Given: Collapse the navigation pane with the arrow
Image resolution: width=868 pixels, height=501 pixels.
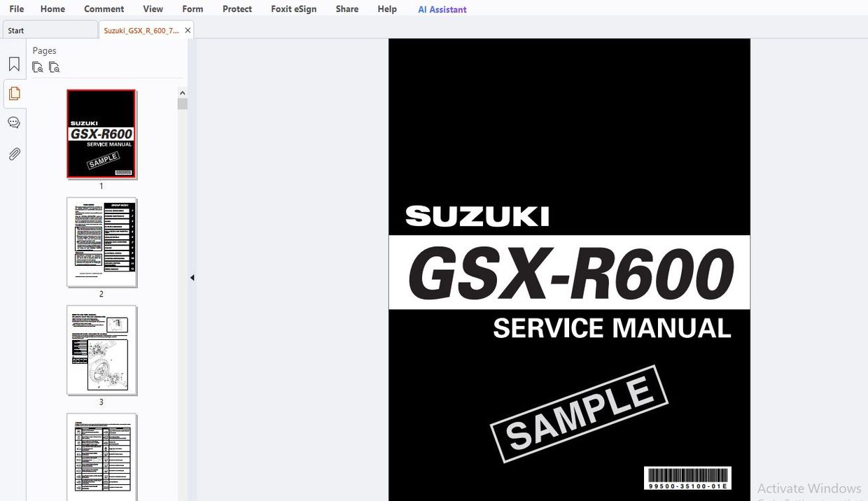Looking at the screenshot, I should [x=192, y=277].
